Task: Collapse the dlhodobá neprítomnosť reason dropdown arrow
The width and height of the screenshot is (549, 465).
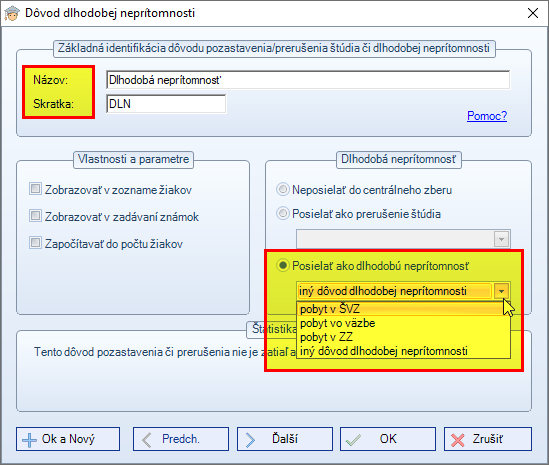Action: click(501, 291)
